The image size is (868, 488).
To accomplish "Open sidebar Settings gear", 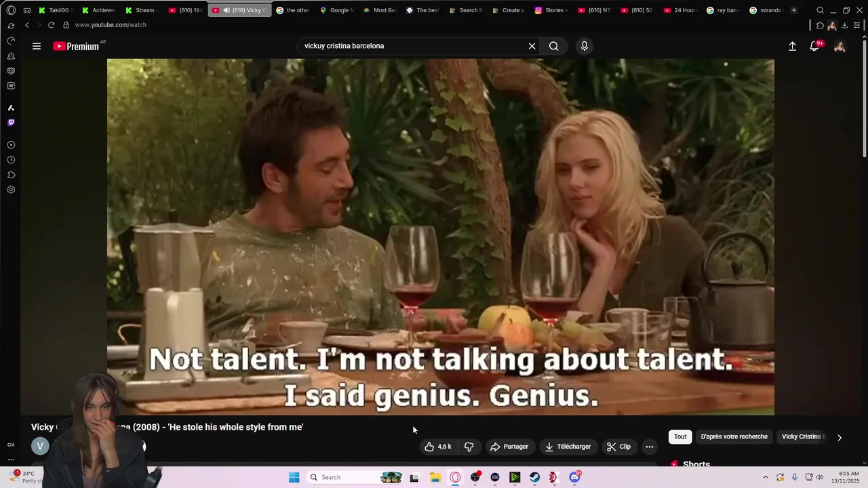I will 11,190.
